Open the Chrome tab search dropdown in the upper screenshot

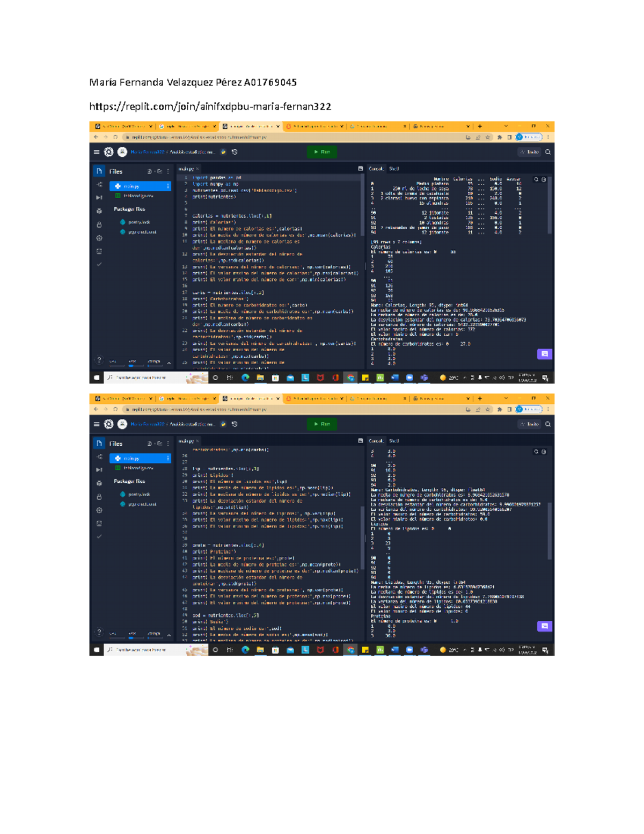[506, 127]
